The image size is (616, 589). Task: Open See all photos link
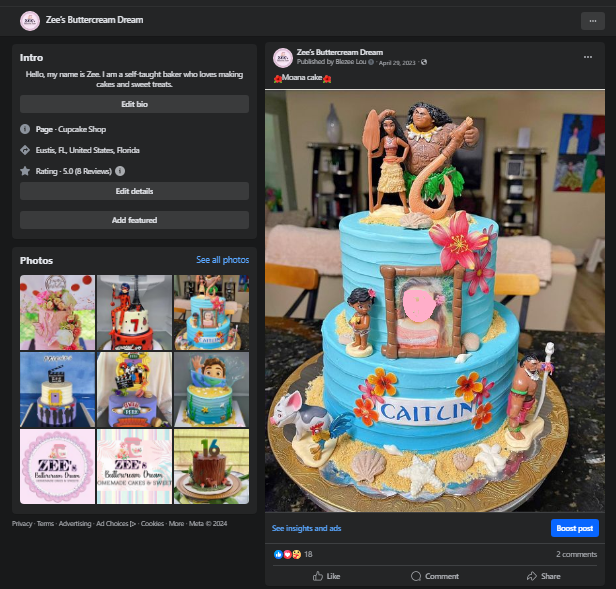point(222,260)
